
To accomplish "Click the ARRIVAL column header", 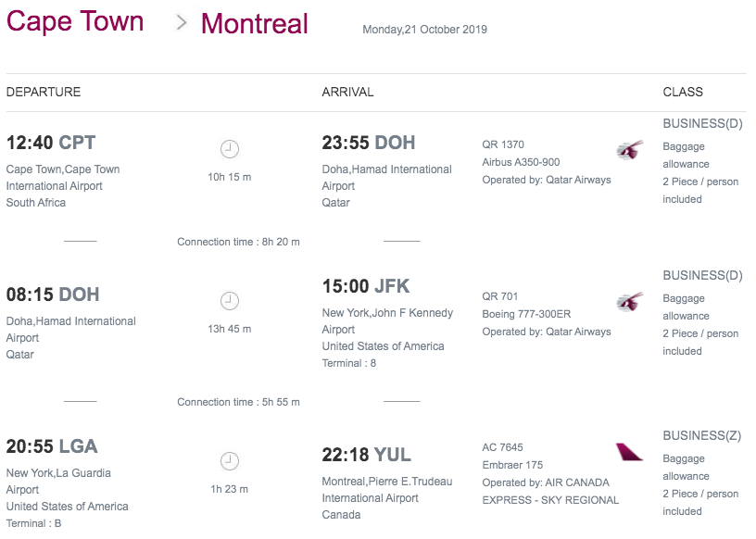I will pyautogui.click(x=347, y=92).
